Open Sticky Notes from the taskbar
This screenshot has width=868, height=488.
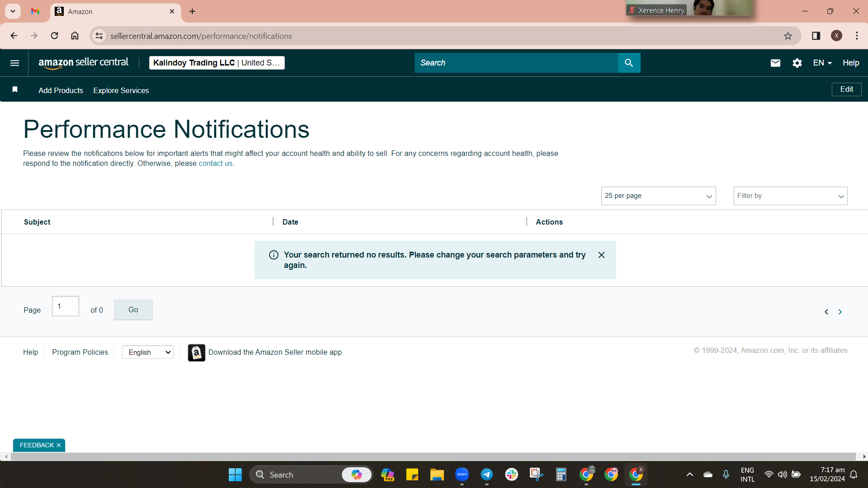412,474
